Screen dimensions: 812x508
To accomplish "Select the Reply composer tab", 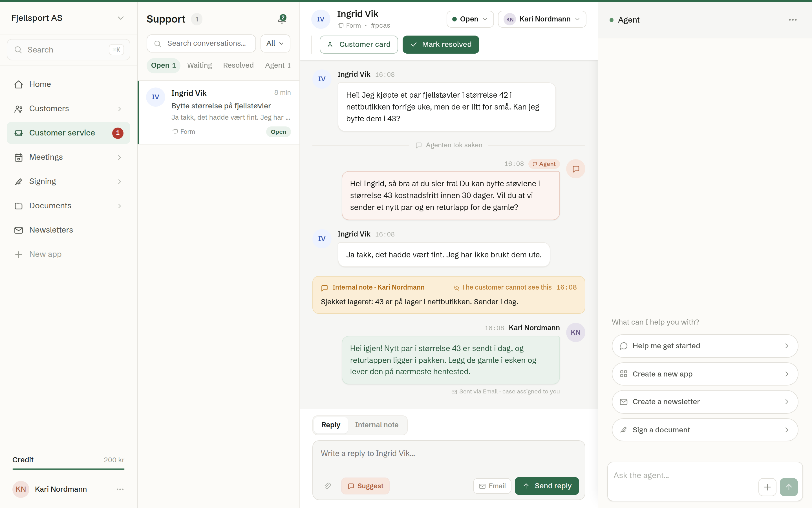I will click(x=330, y=425).
